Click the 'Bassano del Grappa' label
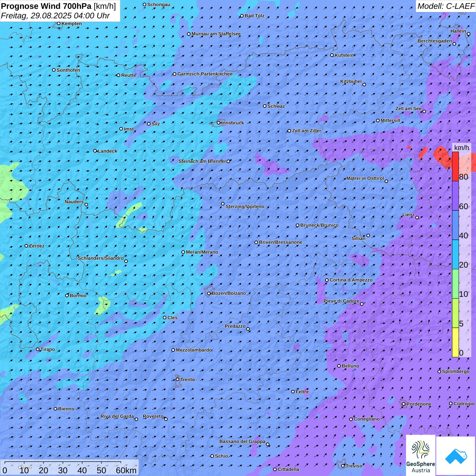 coord(242,441)
